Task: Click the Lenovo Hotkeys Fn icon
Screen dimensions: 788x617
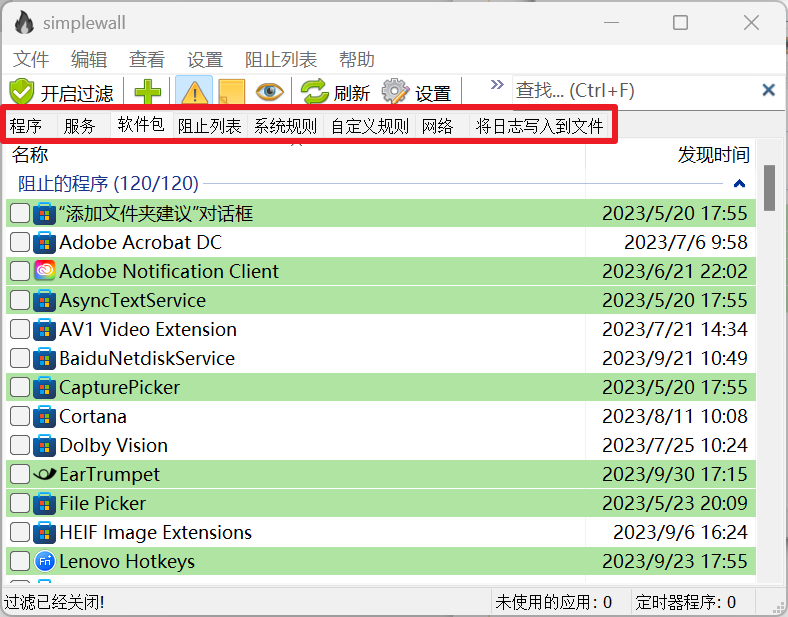Action: pos(44,561)
